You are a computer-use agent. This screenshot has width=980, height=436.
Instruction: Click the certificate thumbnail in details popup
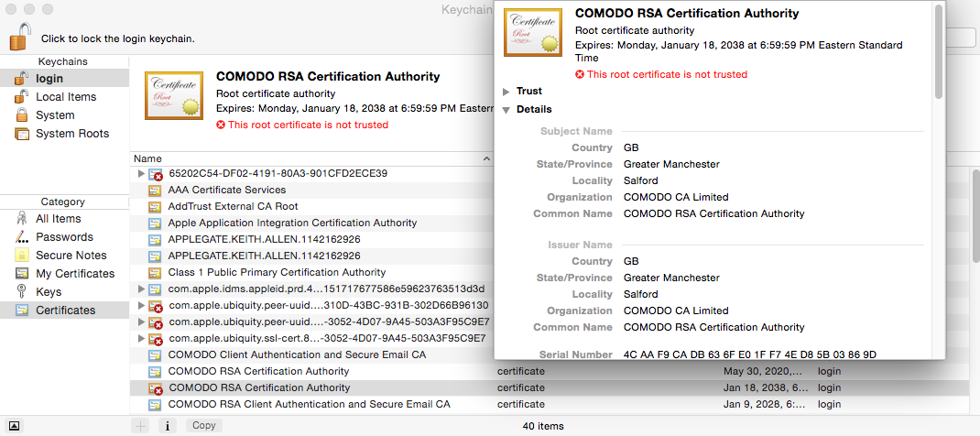tap(533, 32)
